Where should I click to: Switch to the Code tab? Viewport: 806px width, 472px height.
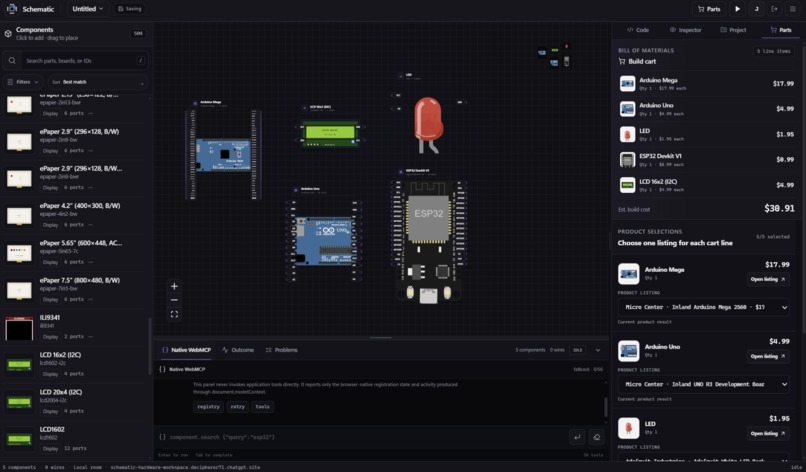(x=638, y=30)
